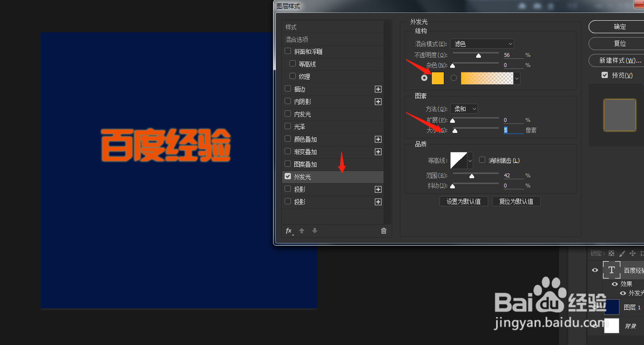Screen dimensions: 644x345
Task: Select 混合选项 in the styles list
Action: [297, 40]
